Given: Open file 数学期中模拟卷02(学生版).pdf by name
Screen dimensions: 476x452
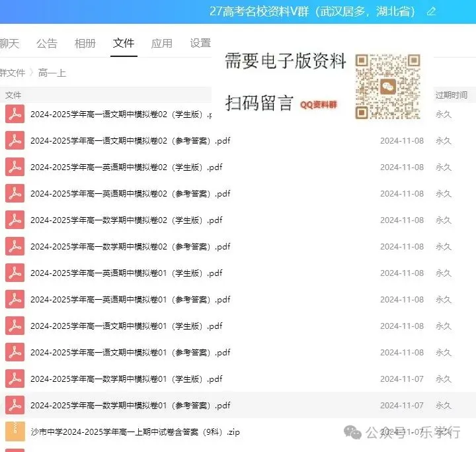Looking at the screenshot, I should (x=126, y=220).
